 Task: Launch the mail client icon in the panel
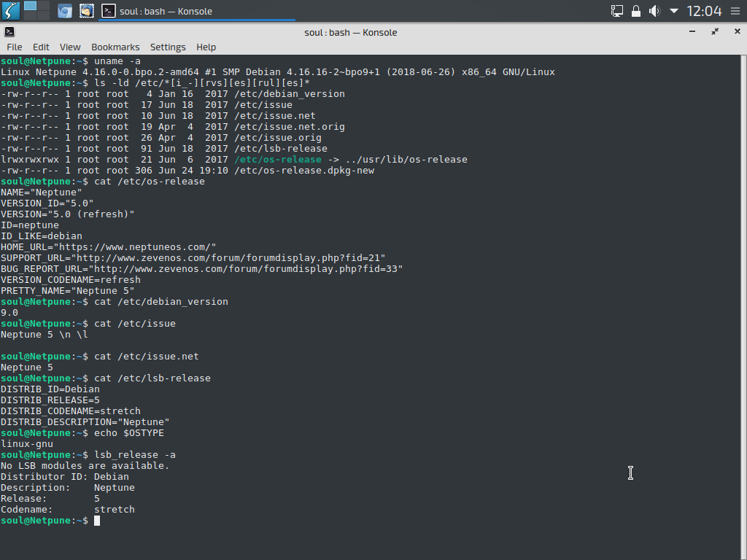click(86, 11)
